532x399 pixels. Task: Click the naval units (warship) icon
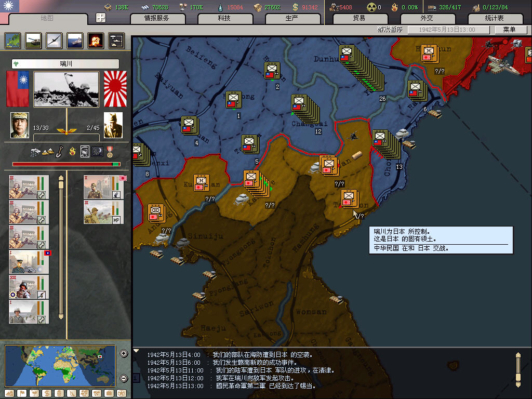click(75, 40)
